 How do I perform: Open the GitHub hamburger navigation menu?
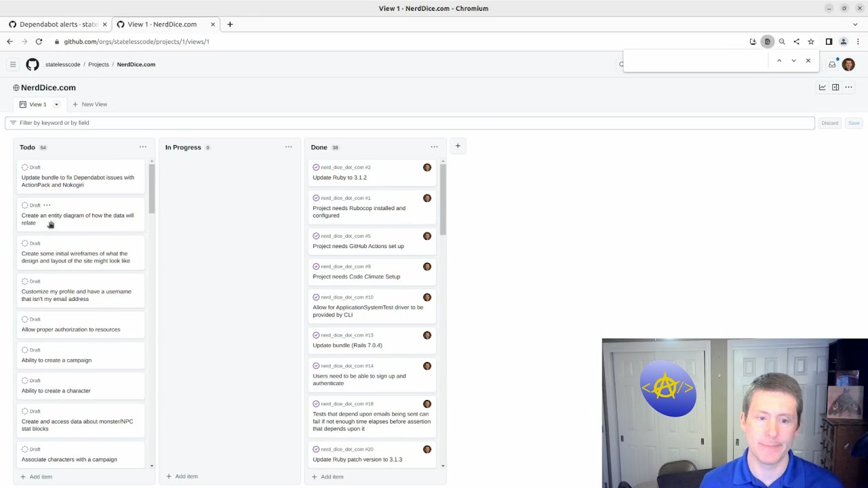pyautogui.click(x=13, y=64)
